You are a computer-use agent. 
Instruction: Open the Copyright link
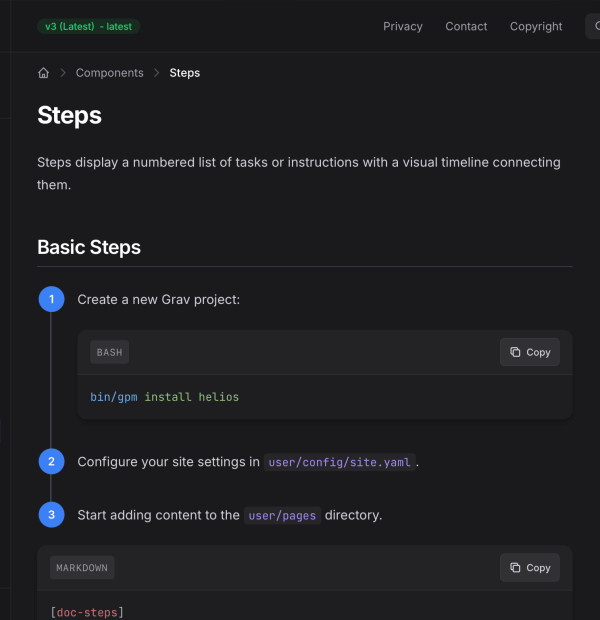tap(536, 27)
